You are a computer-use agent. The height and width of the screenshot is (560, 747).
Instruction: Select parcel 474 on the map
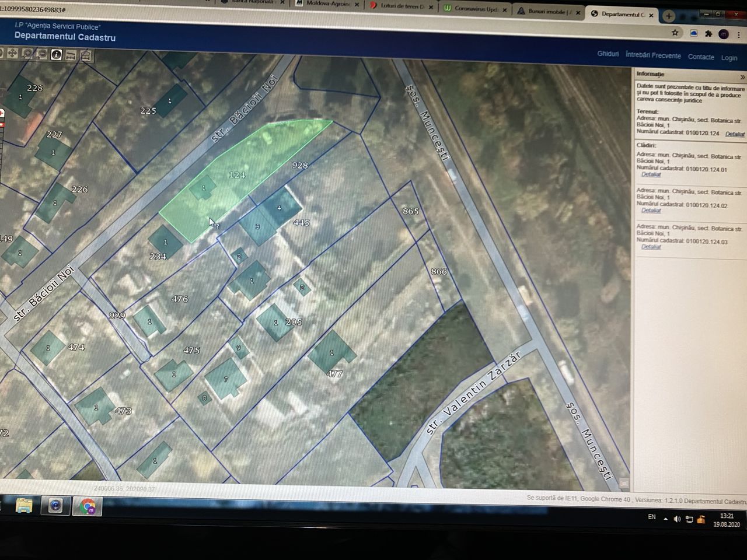[x=76, y=347]
